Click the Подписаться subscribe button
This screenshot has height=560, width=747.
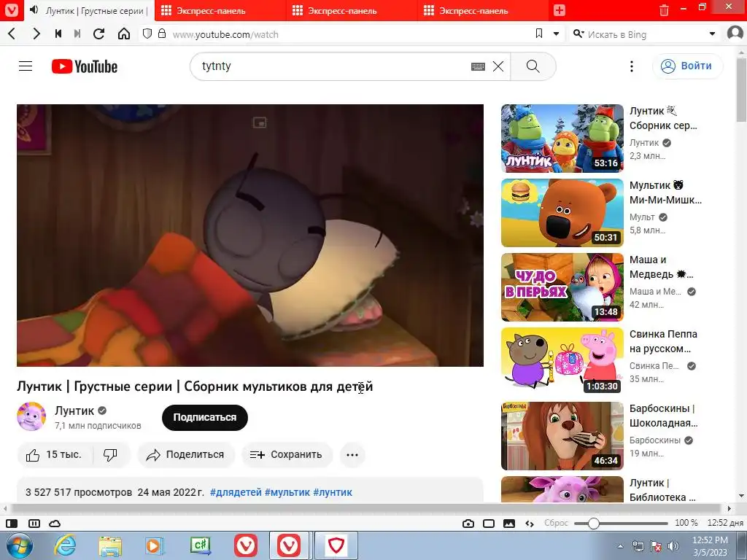205,418
